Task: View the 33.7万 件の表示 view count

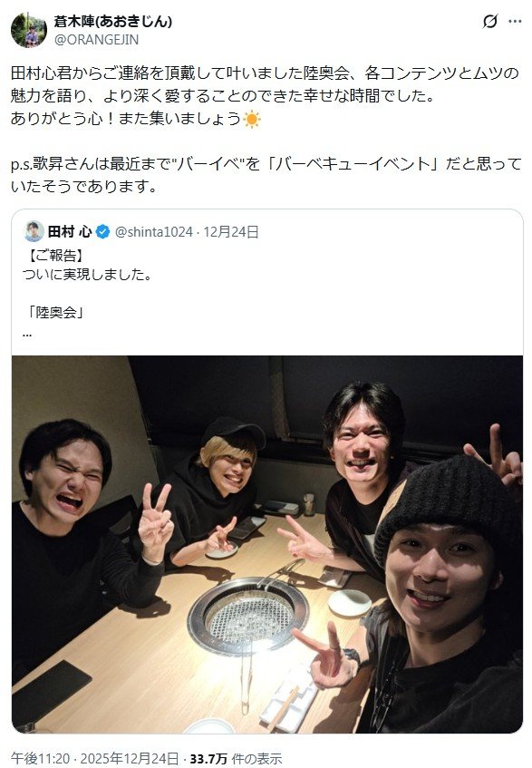Action: coord(236,759)
